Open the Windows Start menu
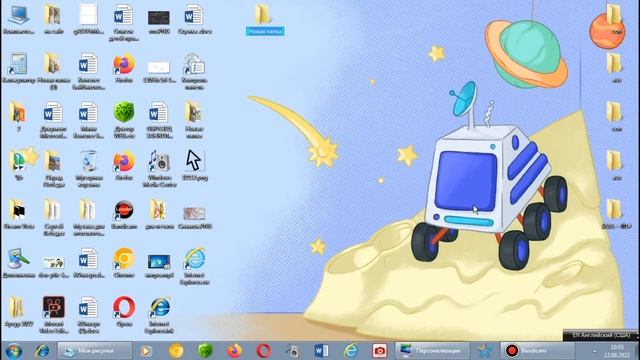The width and height of the screenshot is (640, 360). (13, 351)
